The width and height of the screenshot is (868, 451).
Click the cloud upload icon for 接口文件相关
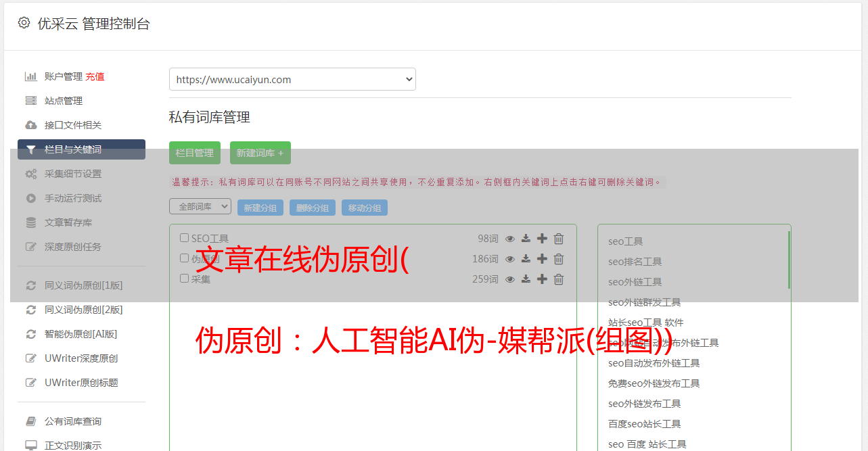point(31,125)
